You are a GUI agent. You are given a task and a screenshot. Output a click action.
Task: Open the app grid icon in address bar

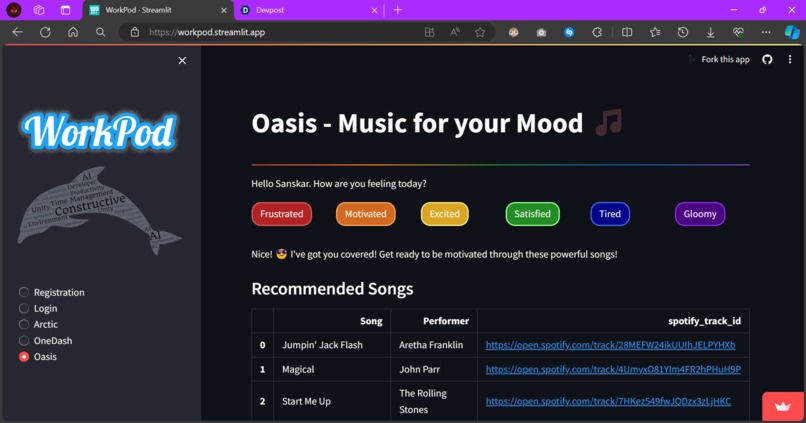point(429,32)
